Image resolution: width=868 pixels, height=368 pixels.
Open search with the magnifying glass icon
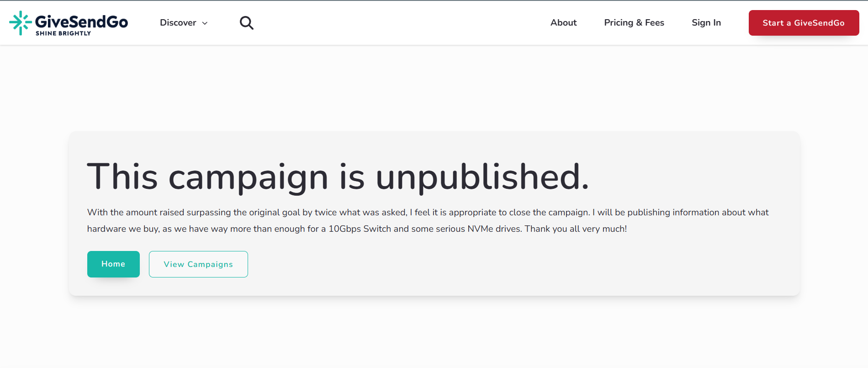[x=247, y=23]
